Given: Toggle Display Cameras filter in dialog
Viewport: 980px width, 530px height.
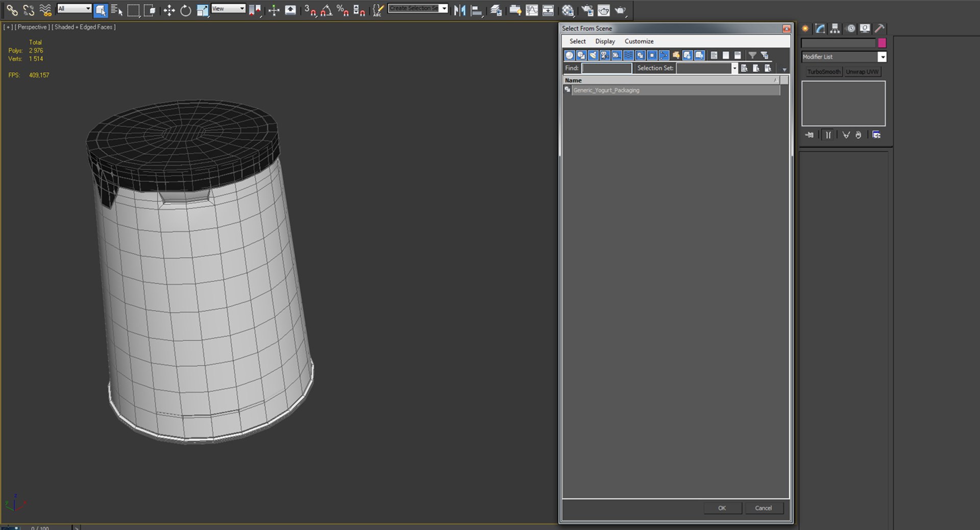Looking at the screenshot, I should point(605,55).
